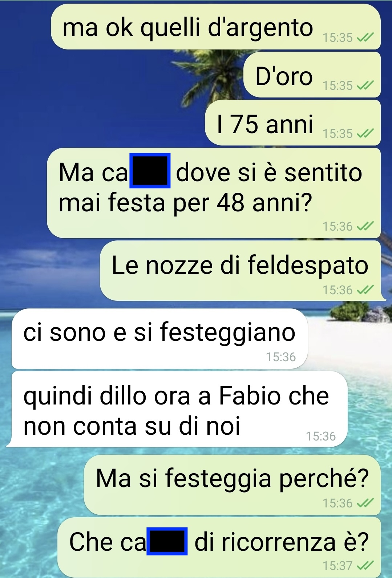
Task: Tap the "dove si è sentito mai festa" bubble
Action: (214, 193)
